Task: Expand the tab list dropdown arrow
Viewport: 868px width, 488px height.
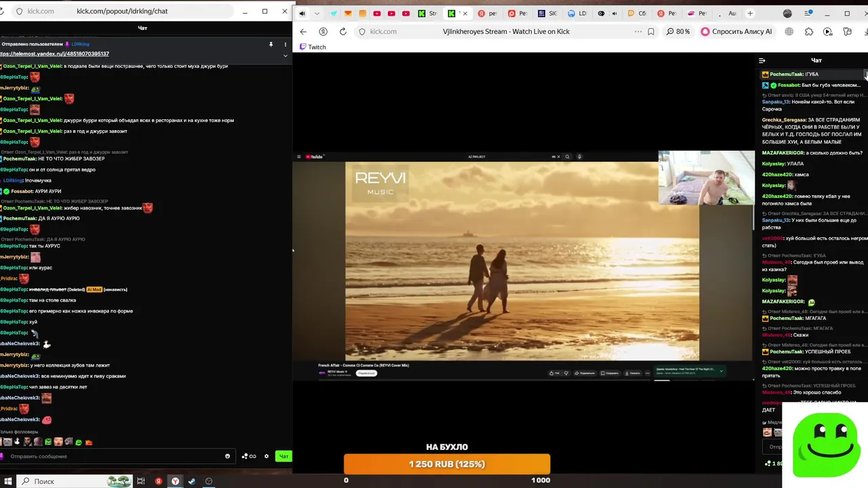Action: 317,13
